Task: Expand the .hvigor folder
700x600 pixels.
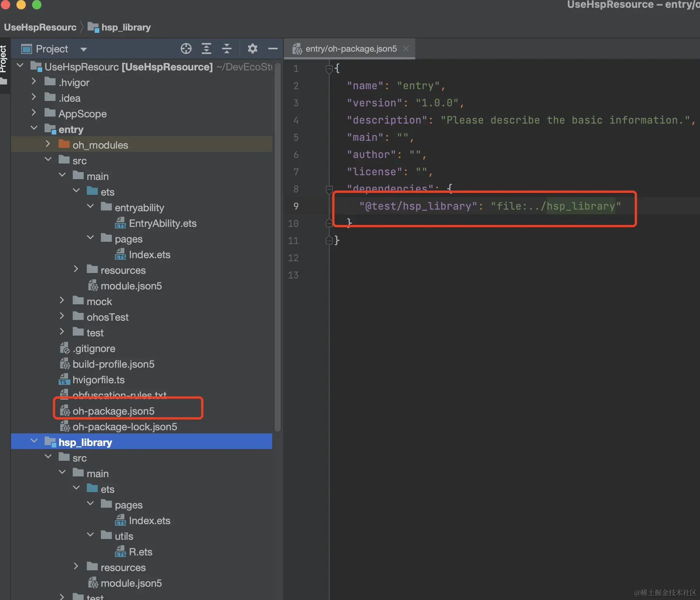Action: click(34, 81)
